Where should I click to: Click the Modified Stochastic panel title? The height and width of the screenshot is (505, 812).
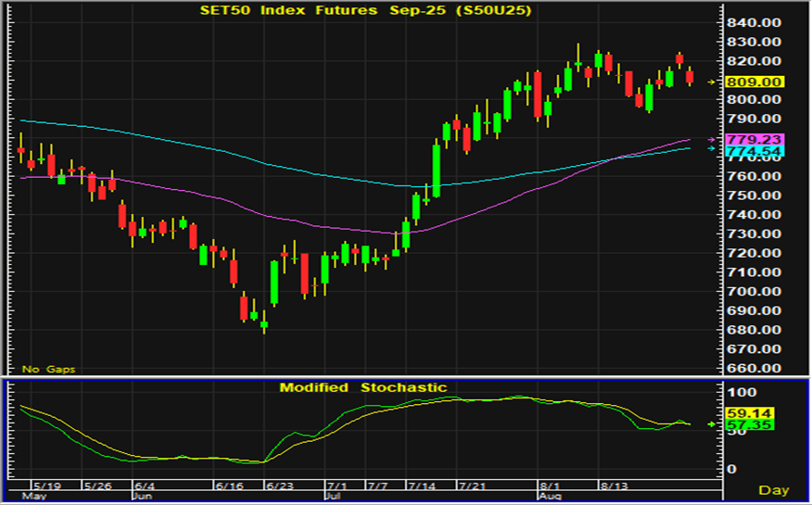[363, 387]
